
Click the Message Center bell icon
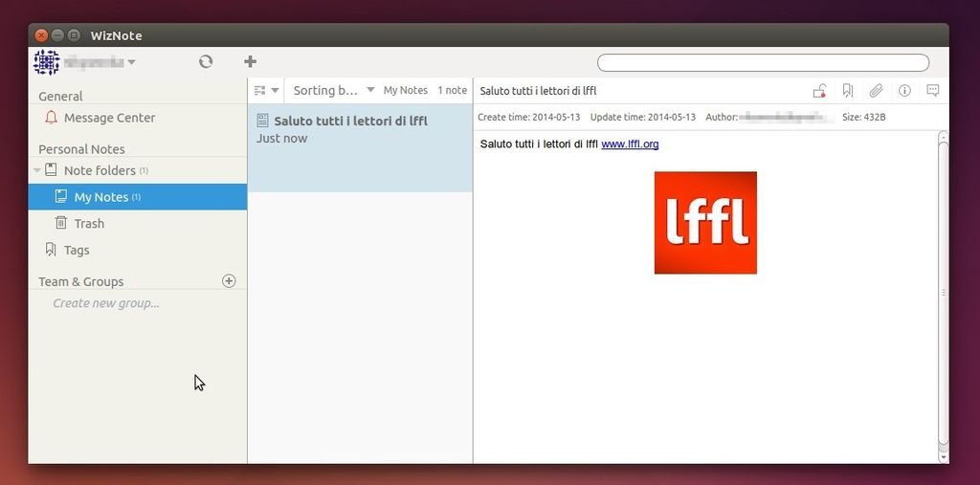52,118
